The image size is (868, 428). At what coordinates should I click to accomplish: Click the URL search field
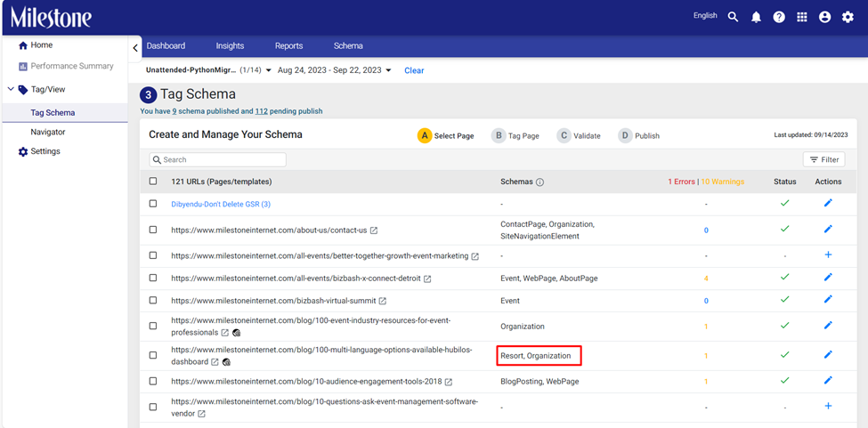[217, 159]
